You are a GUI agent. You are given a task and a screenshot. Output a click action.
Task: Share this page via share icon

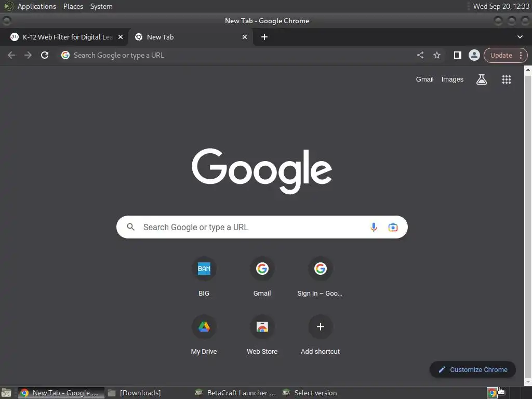420,55
